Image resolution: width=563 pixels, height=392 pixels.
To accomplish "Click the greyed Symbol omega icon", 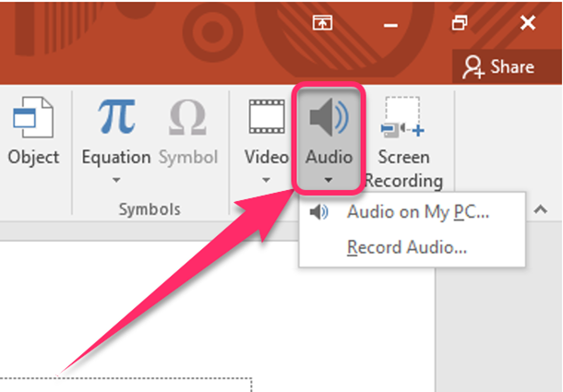I will click(187, 117).
